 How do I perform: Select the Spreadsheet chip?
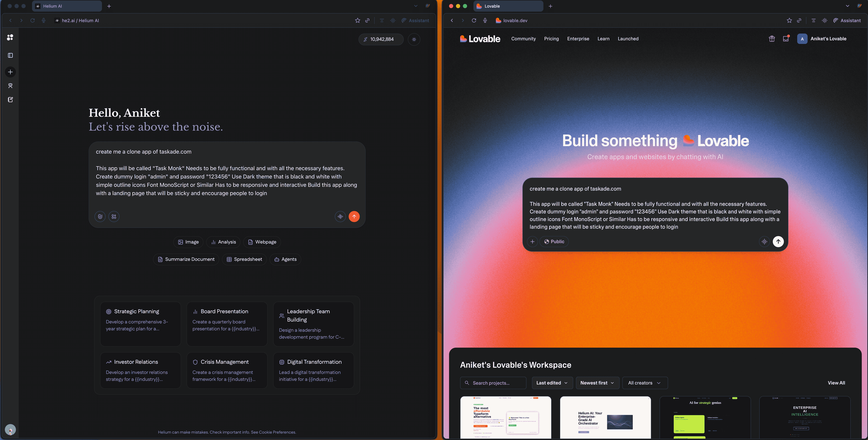coord(245,259)
